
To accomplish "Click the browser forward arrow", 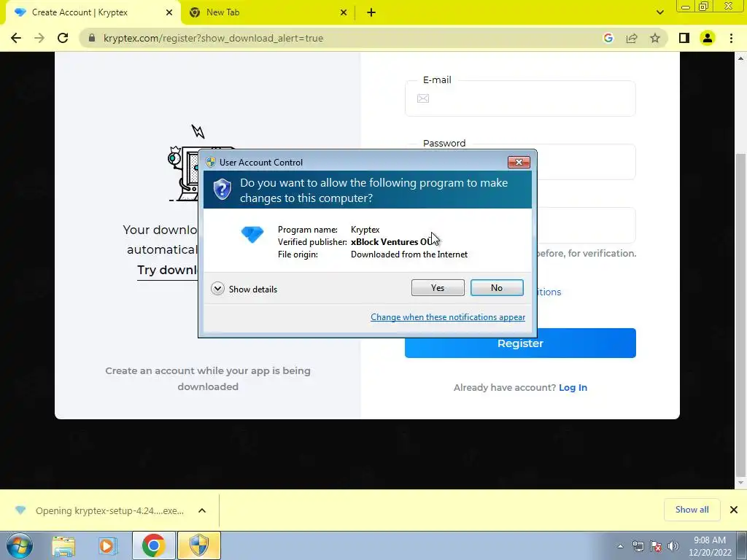I will point(39,38).
